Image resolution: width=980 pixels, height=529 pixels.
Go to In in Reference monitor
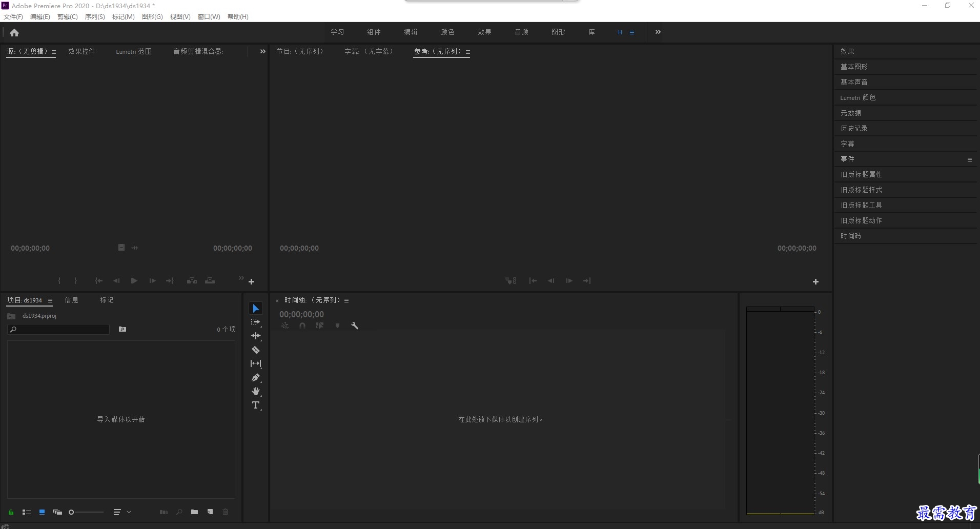tap(533, 281)
